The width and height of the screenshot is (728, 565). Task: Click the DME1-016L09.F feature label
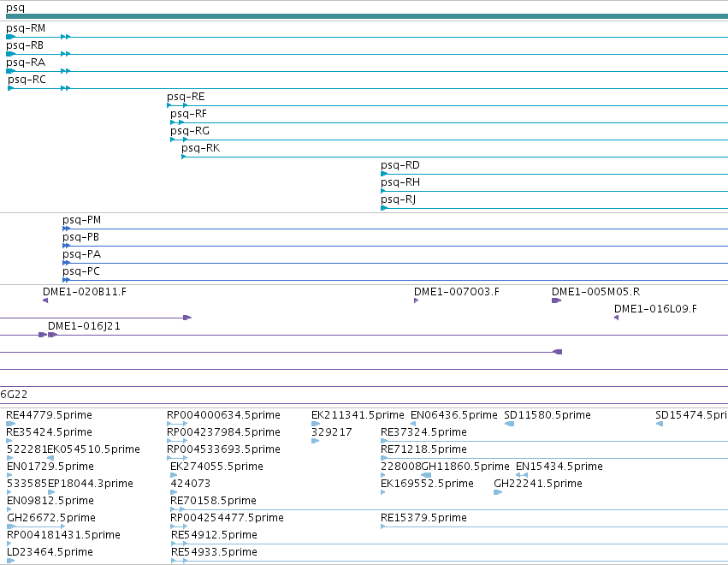655,309
